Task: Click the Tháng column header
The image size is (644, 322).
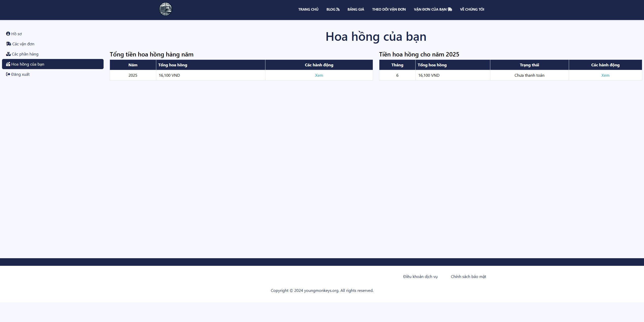Action: [397, 65]
